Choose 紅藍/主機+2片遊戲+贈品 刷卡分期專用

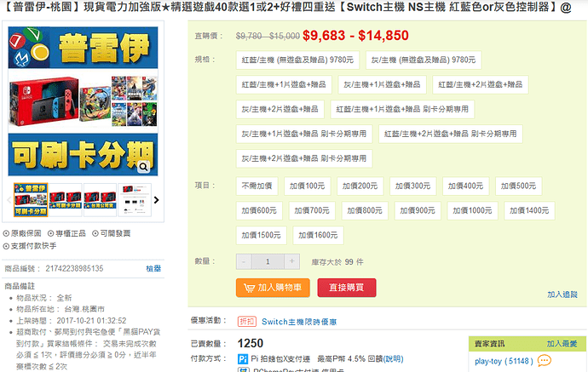tap(451, 134)
